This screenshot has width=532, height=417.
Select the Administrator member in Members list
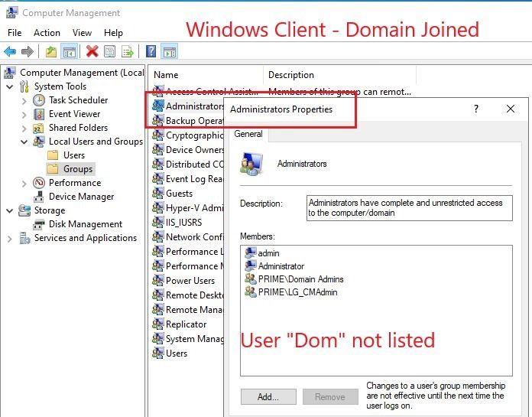point(274,266)
